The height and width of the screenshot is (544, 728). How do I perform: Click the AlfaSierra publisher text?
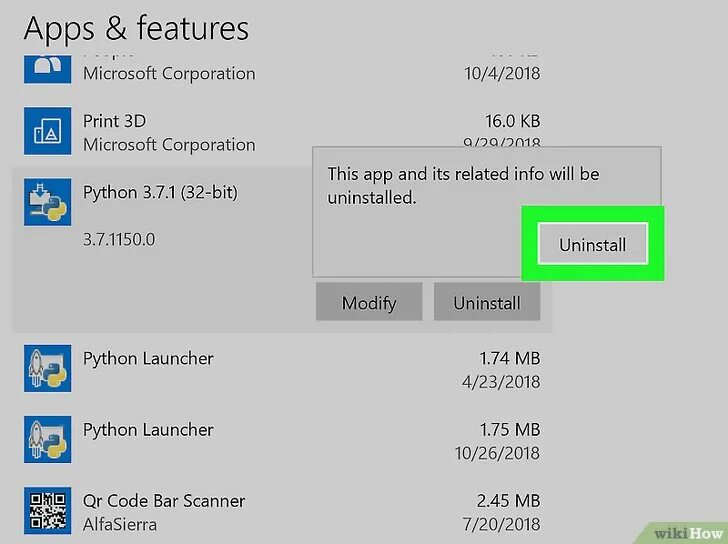click(120, 525)
